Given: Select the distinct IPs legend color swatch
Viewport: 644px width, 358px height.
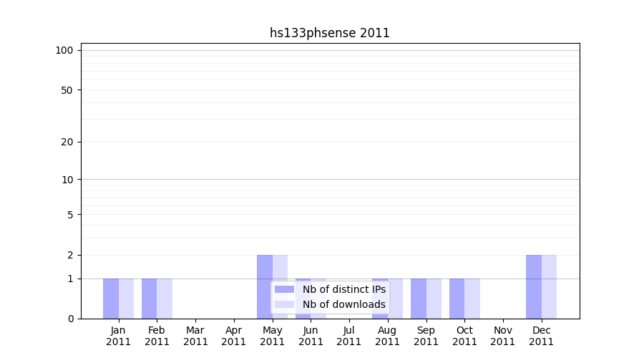Looking at the screenshot, I should click(x=284, y=289).
